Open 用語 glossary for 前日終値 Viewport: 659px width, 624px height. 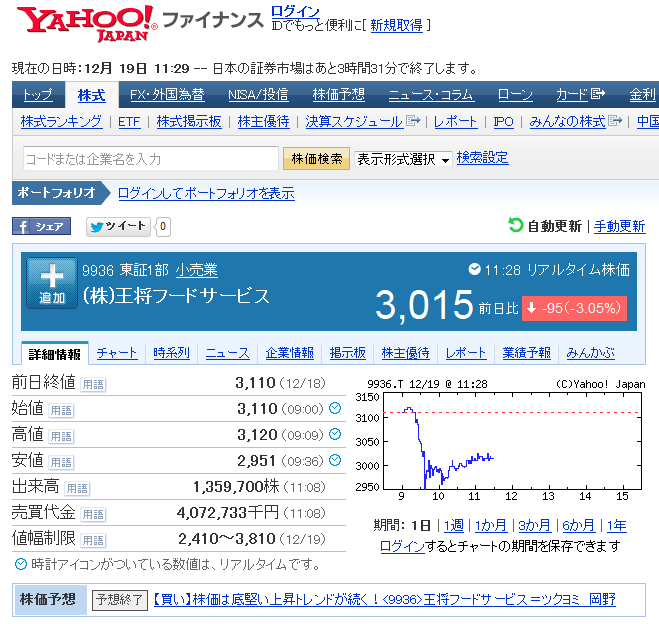coord(93,384)
